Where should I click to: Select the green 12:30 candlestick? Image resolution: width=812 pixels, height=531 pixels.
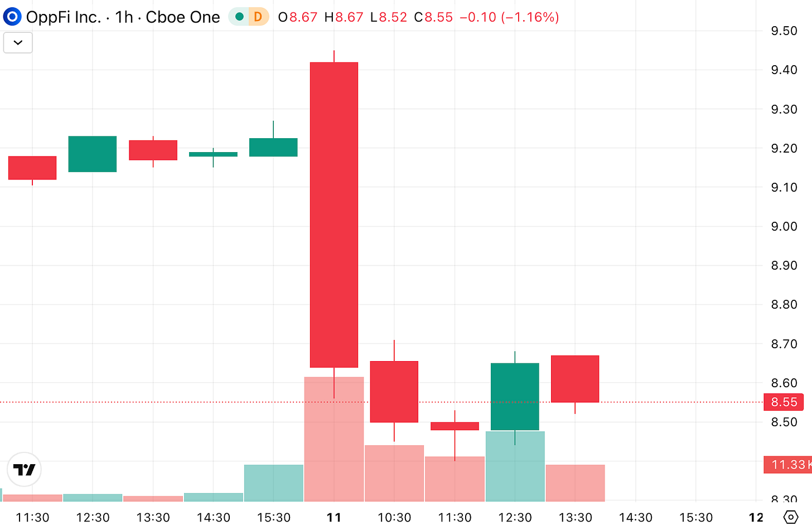click(x=515, y=396)
